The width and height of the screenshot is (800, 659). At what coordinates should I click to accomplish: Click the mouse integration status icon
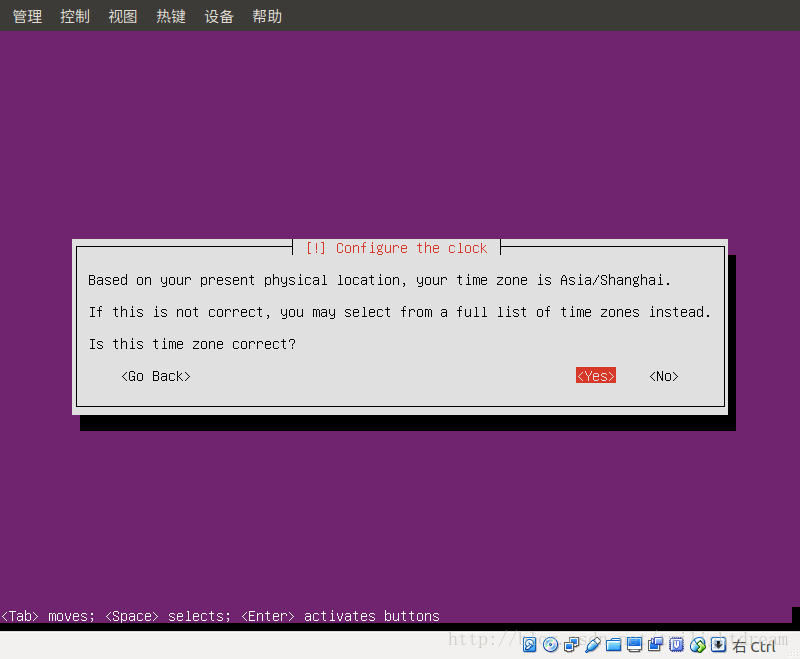coord(699,644)
